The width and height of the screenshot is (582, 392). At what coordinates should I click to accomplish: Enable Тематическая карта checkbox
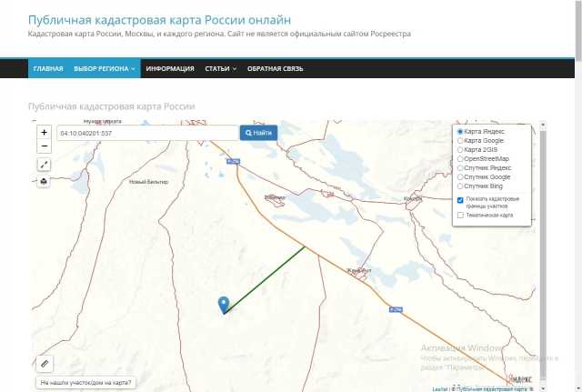(x=460, y=216)
